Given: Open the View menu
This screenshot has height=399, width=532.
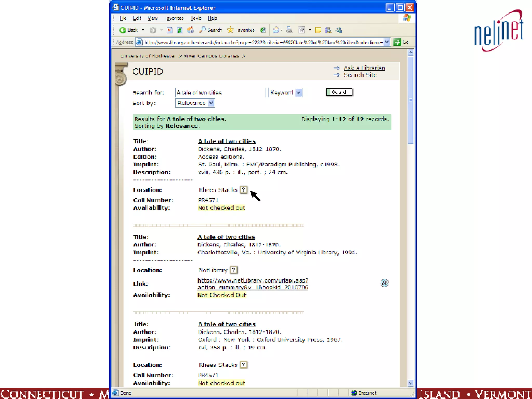Looking at the screenshot, I should [153, 18].
